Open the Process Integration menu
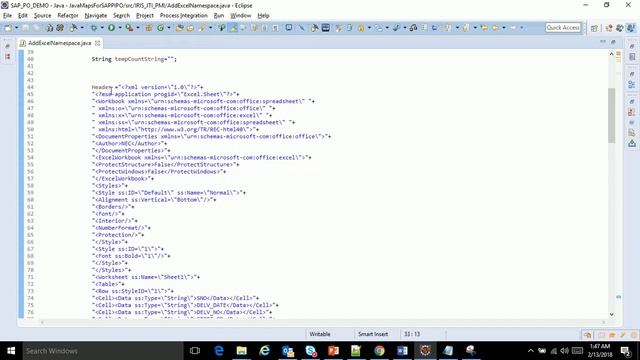The width and height of the screenshot is (640, 360). coord(184,16)
